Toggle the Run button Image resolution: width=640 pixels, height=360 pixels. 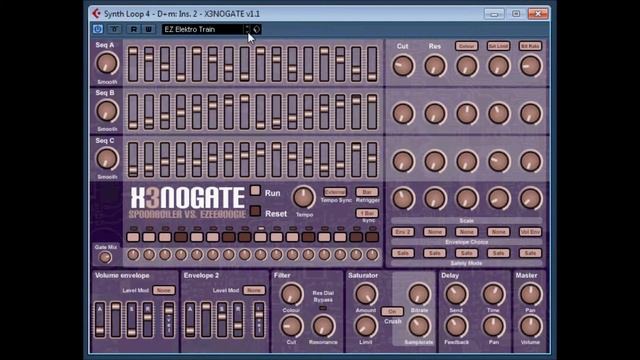(x=255, y=191)
